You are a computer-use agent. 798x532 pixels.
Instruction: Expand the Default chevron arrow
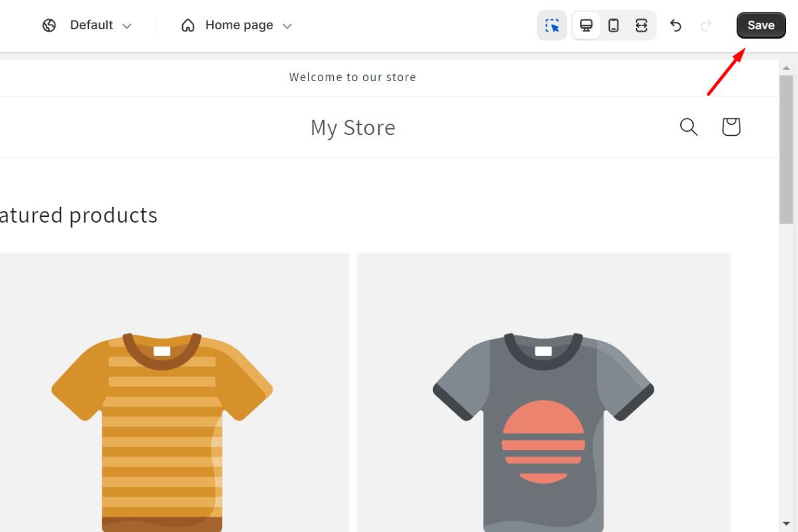click(127, 26)
